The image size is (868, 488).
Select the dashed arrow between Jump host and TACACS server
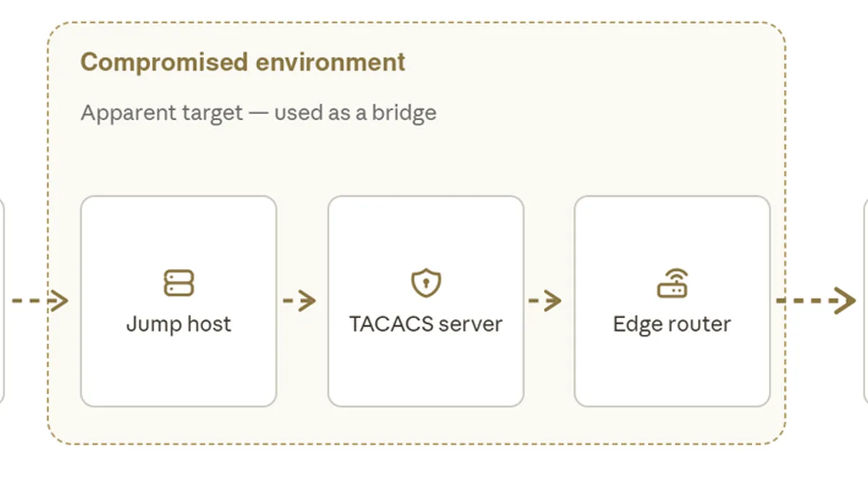pyautogui.click(x=299, y=300)
